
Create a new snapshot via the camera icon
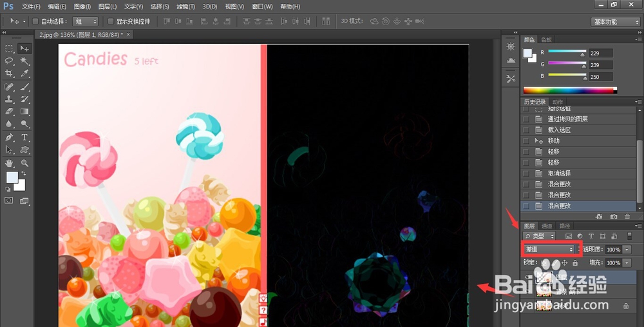613,216
